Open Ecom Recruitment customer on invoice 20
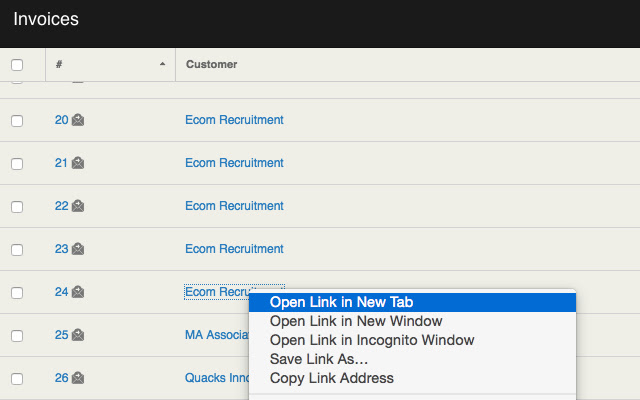640x400 pixels. point(234,120)
